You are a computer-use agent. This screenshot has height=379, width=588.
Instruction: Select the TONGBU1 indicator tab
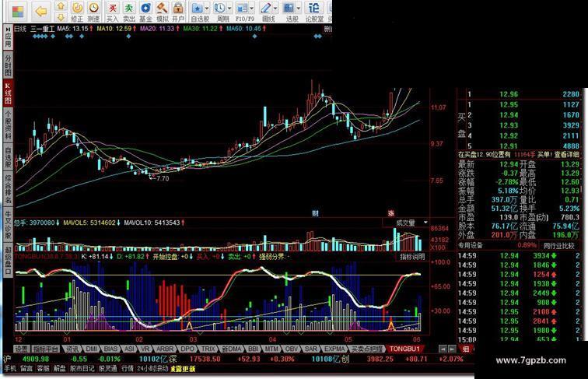405,349
